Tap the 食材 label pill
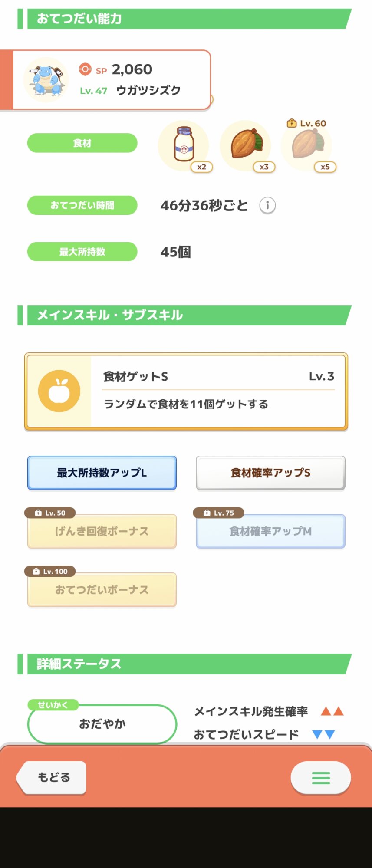This screenshot has height=868, width=372. (x=82, y=143)
